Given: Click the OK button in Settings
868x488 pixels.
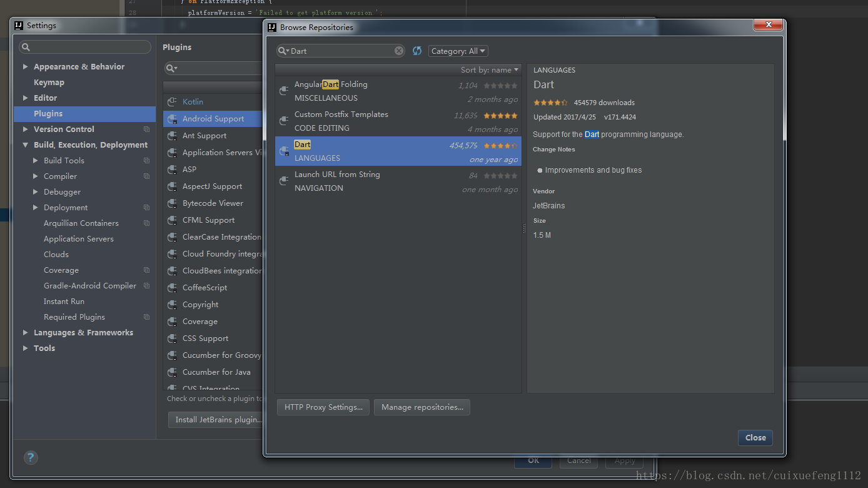Looking at the screenshot, I should 533,460.
